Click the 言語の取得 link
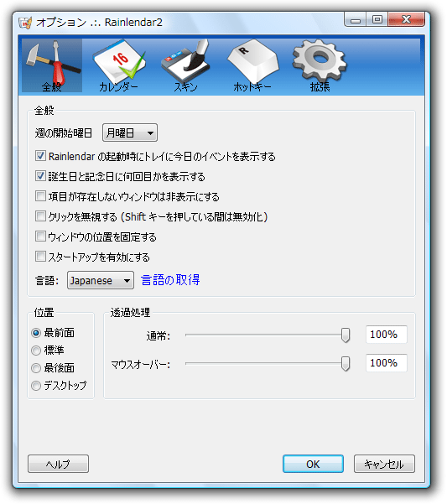Viewport: 447px width, 504px height. pos(170,280)
